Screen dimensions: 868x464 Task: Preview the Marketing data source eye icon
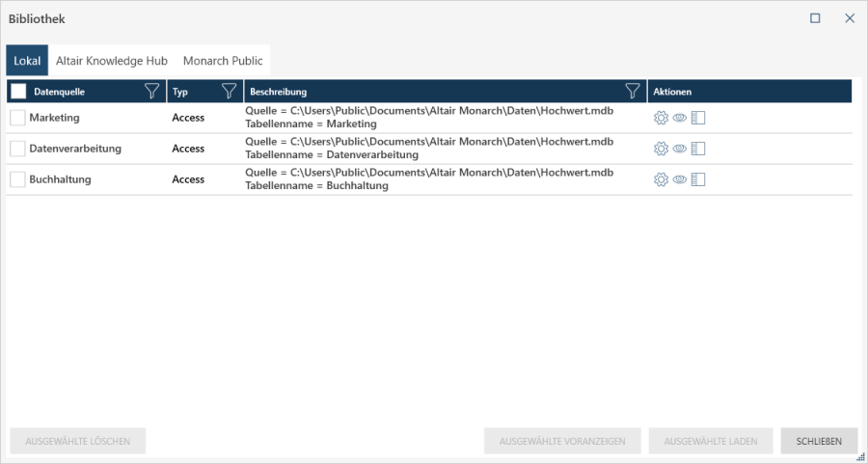680,118
